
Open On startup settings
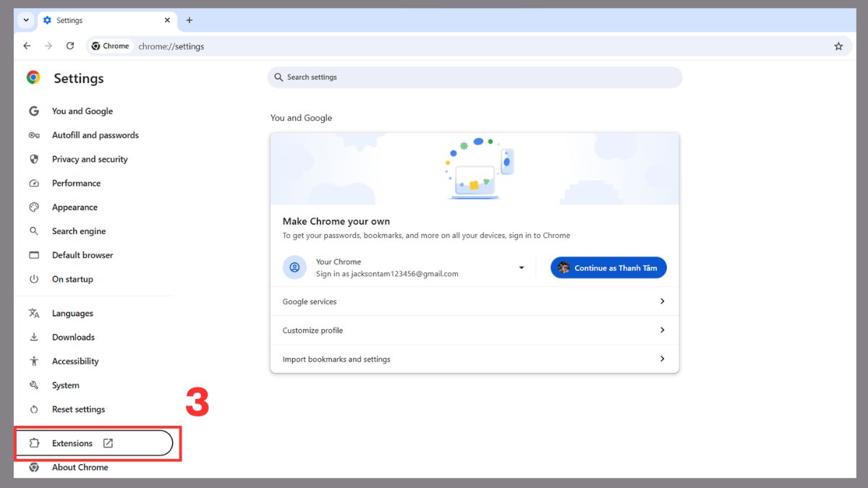(72, 279)
